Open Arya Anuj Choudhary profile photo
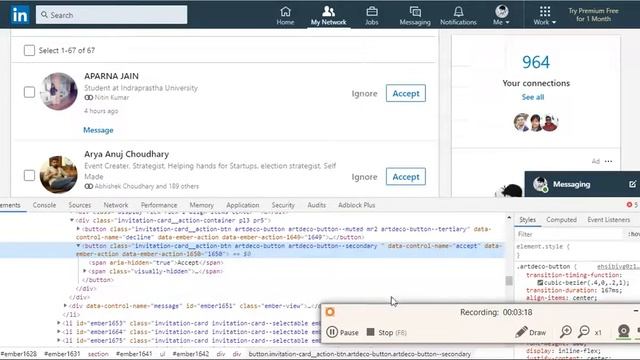The height and width of the screenshot is (360, 640). coord(58,175)
